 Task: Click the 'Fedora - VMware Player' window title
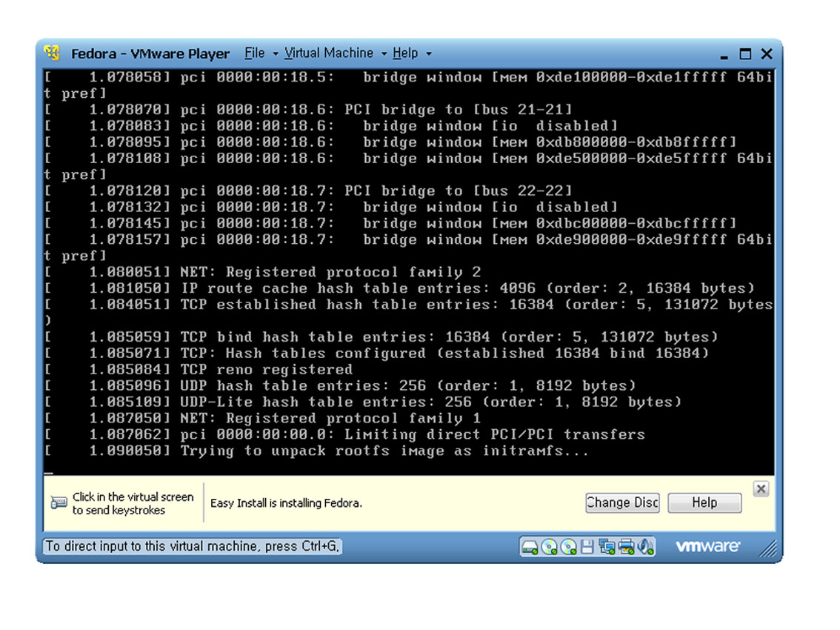(x=150, y=53)
